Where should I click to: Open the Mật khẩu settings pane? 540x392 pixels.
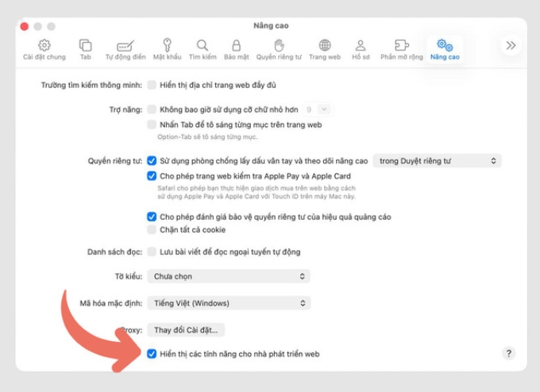pos(167,50)
